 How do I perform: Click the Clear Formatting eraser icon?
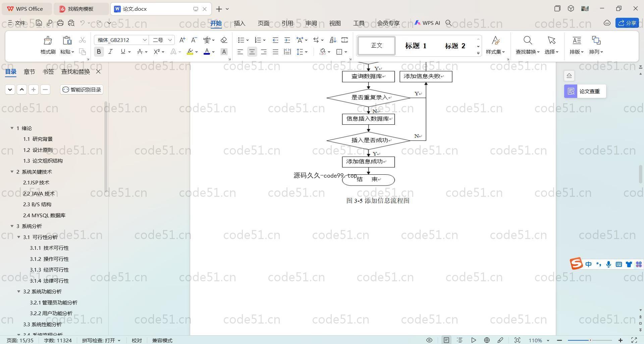[x=224, y=40]
